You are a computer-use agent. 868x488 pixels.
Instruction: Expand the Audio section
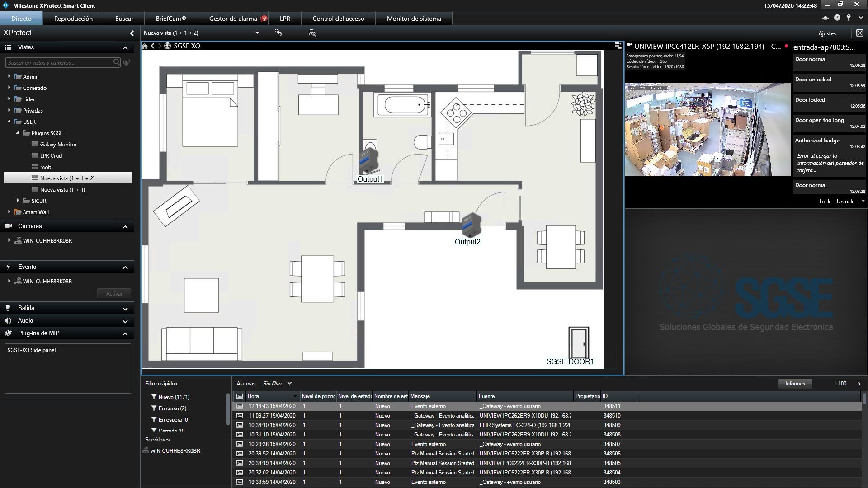click(125, 321)
